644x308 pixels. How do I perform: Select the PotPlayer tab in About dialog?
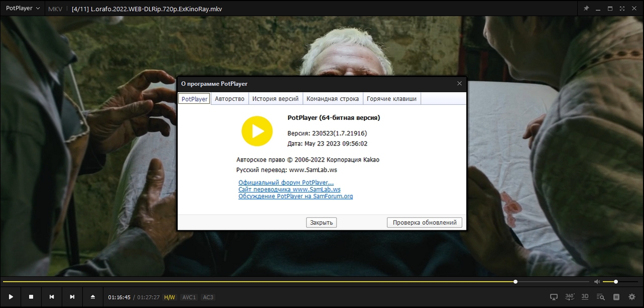[x=194, y=99]
